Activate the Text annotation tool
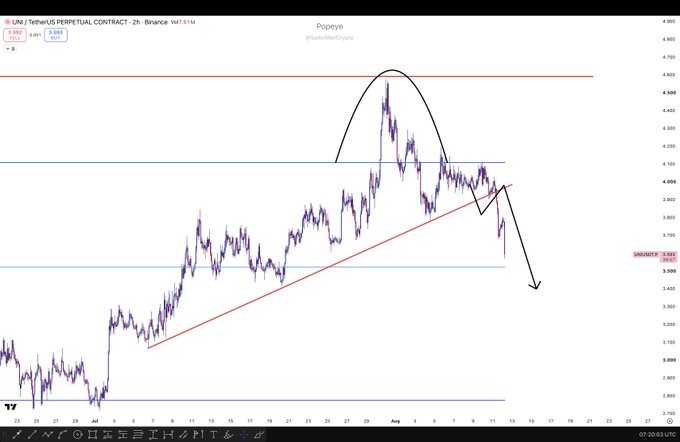Image resolution: width=680 pixels, height=442 pixels. [213, 434]
